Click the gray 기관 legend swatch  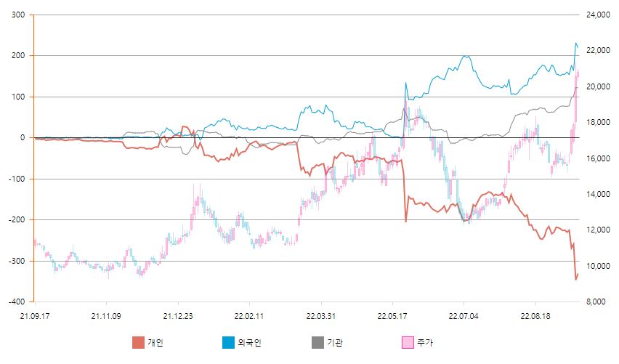pos(317,343)
